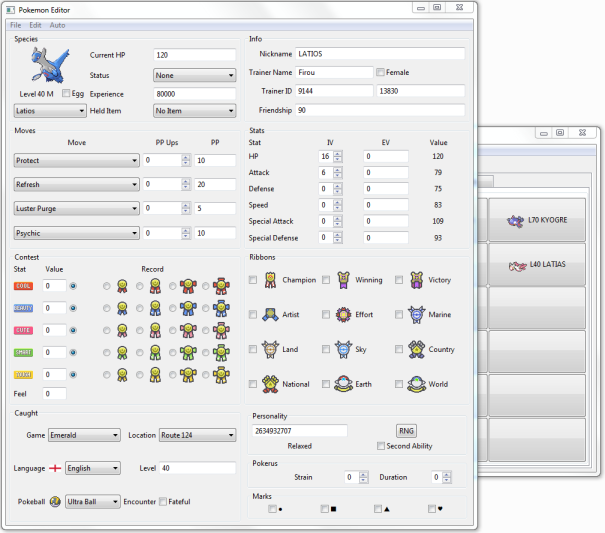Enable the Champion ribbon checkbox

[x=253, y=280]
